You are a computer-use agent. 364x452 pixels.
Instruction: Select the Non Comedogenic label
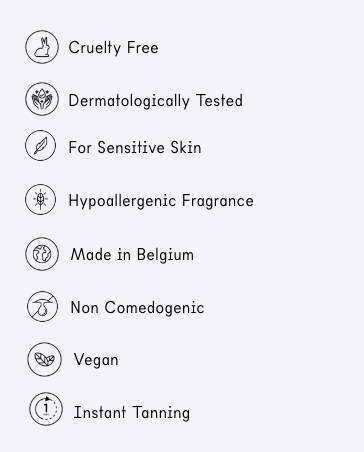pyautogui.click(x=137, y=307)
